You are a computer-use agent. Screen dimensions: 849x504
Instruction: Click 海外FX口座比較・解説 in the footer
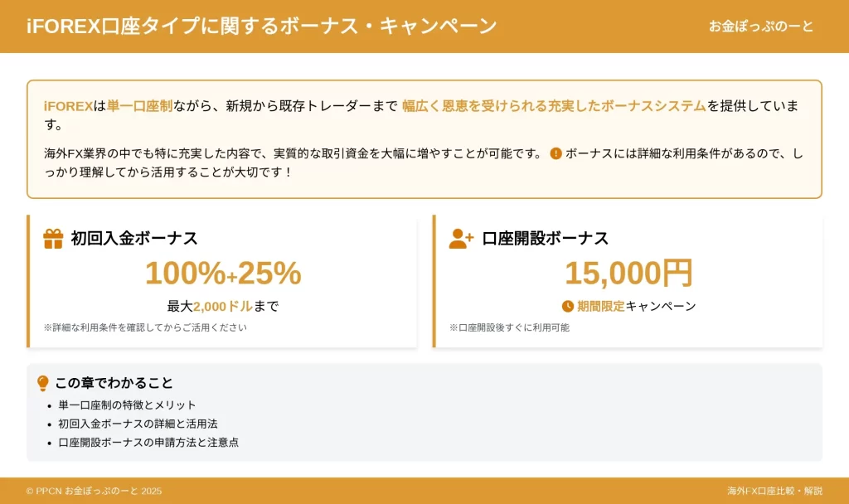point(775,491)
